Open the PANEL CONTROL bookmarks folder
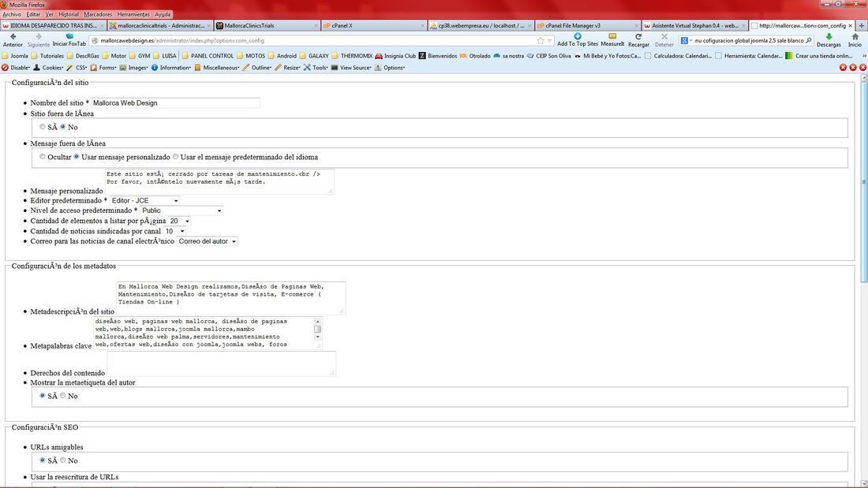This screenshot has height=488, width=868. click(x=208, y=56)
